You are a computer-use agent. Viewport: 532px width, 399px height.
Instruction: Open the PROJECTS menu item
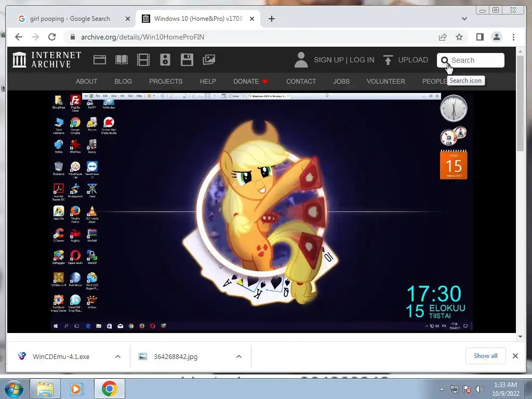point(166,82)
